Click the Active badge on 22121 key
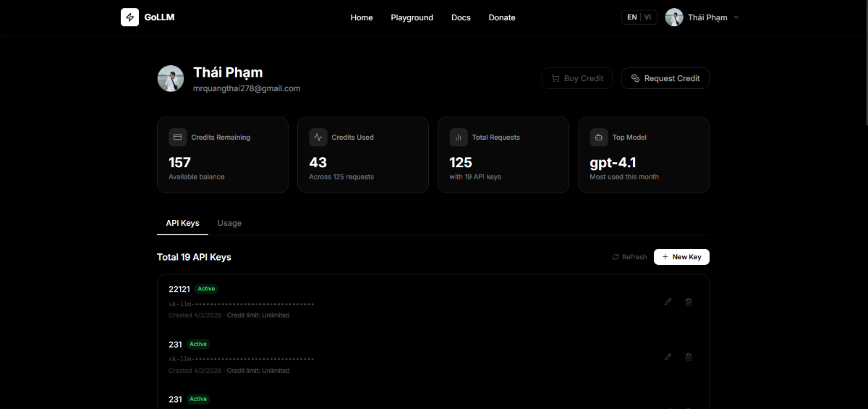Image resolution: width=868 pixels, height=409 pixels. [206, 289]
